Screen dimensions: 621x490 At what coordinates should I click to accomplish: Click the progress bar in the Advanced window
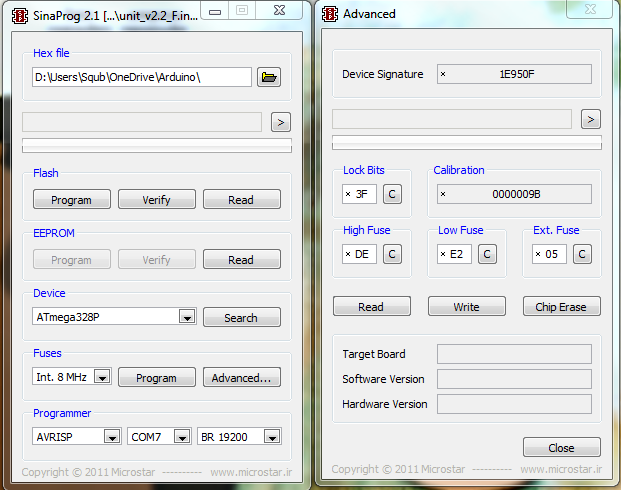(466, 141)
